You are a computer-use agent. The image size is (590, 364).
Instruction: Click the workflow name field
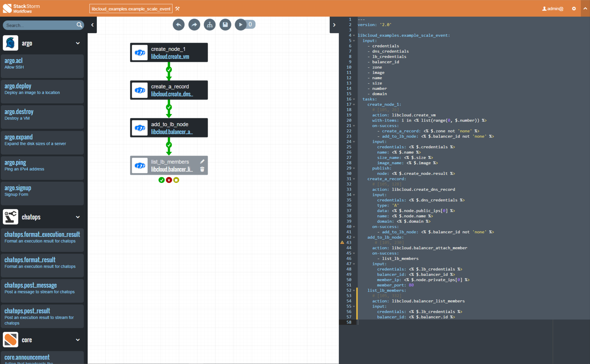click(x=131, y=9)
